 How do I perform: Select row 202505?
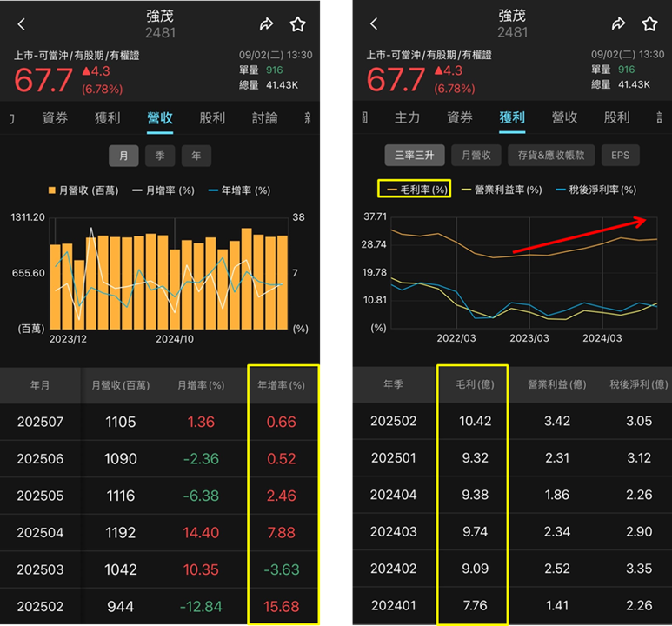(x=159, y=496)
